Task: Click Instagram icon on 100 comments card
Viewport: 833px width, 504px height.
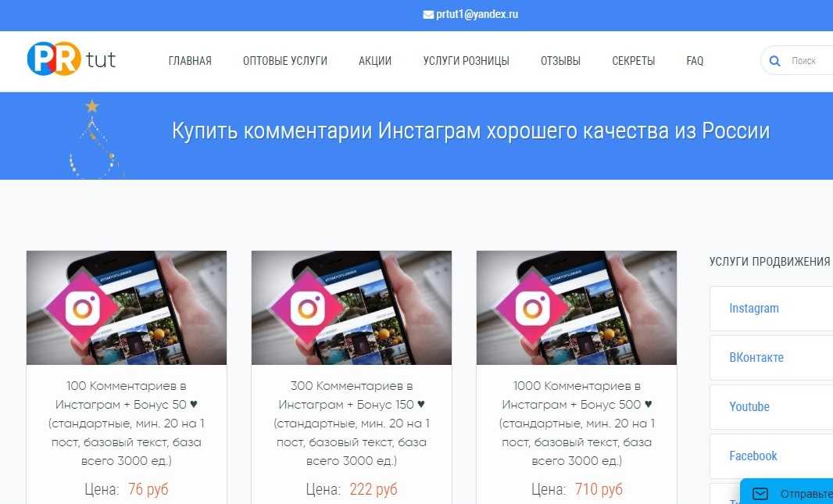Action: pyautogui.click(x=83, y=308)
